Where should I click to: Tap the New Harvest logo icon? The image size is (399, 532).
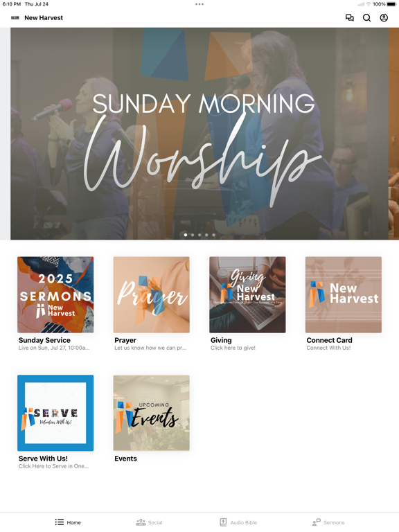click(15, 17)
